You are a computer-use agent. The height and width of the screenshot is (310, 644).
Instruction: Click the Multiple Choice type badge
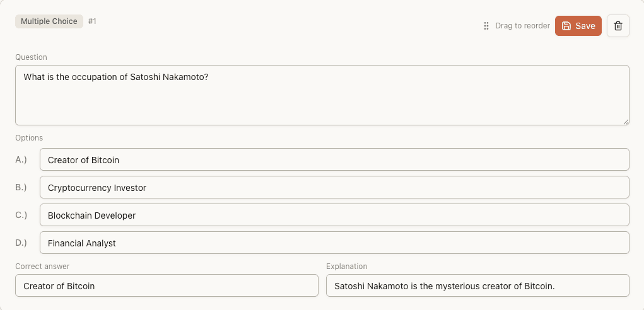tap(49, 21)
